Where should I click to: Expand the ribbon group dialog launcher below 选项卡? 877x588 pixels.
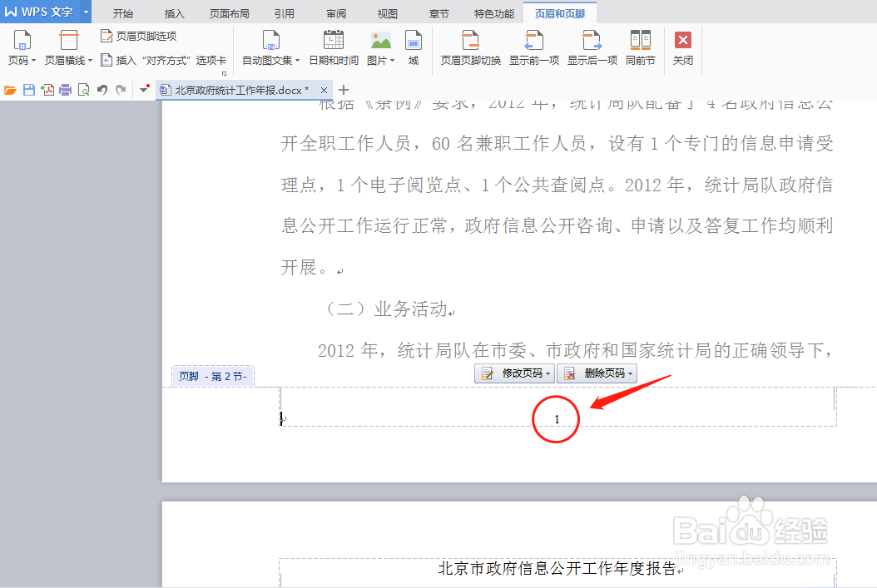(224, 73)
